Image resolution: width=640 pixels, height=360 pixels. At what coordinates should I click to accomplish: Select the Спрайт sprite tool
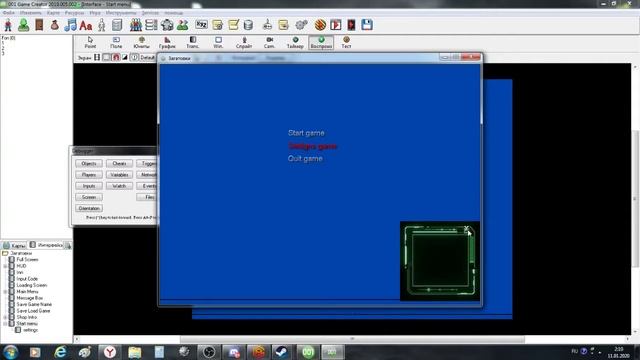244,42
